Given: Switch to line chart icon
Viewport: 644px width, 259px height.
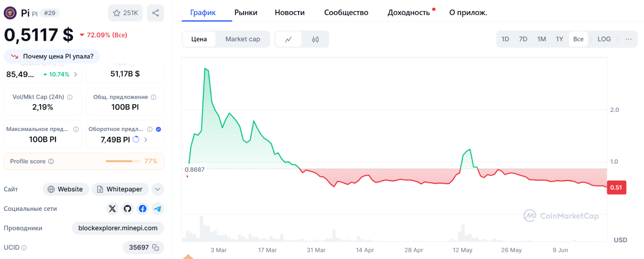Looking at the screenshot, I should point(288,39).
